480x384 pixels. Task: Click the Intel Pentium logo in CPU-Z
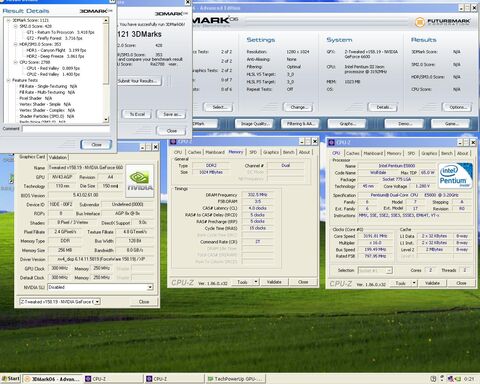[x=455, y=176]
